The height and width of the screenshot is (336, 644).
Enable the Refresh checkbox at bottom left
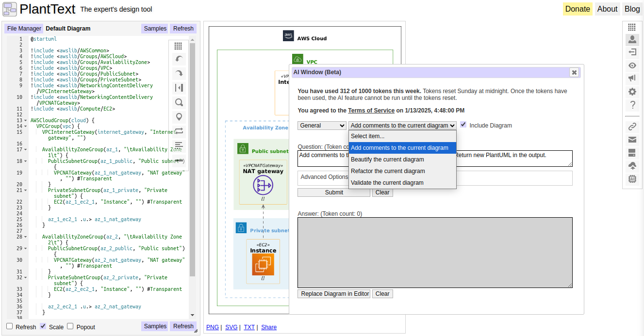tap(9, 326)
